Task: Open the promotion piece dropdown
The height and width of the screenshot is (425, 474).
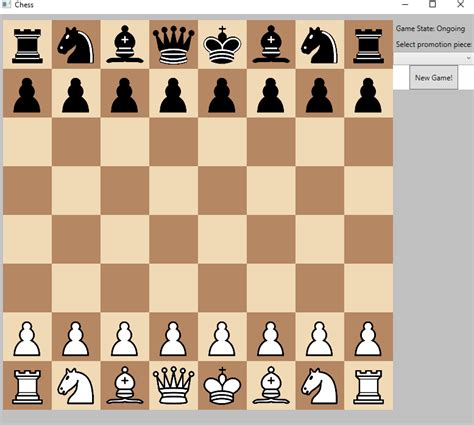Action: tap(433, 58)
